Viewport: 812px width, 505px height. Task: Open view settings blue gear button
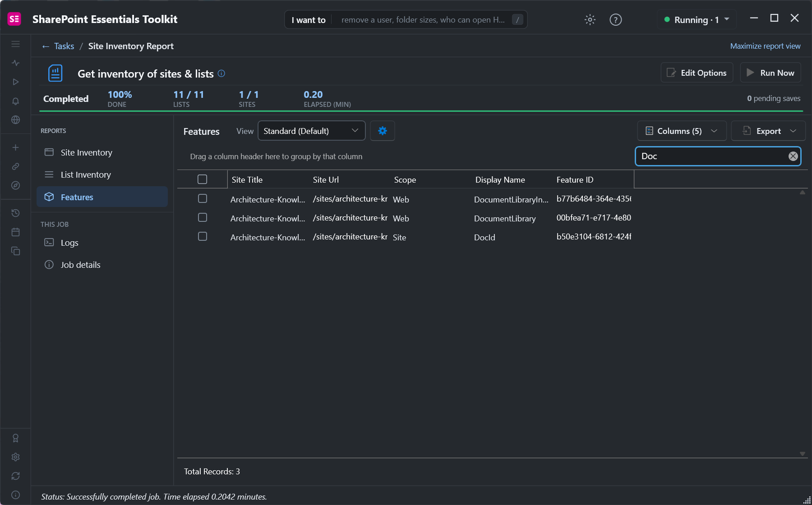coord(383,131)
